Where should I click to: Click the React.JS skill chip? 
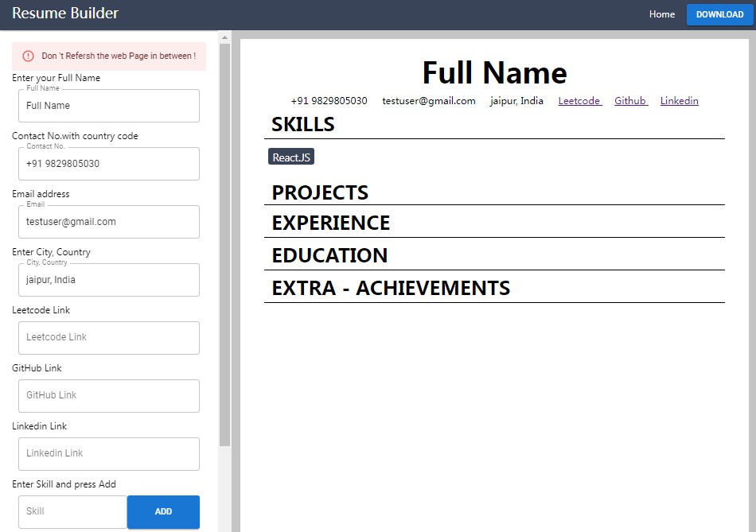(x=290, y=157)
